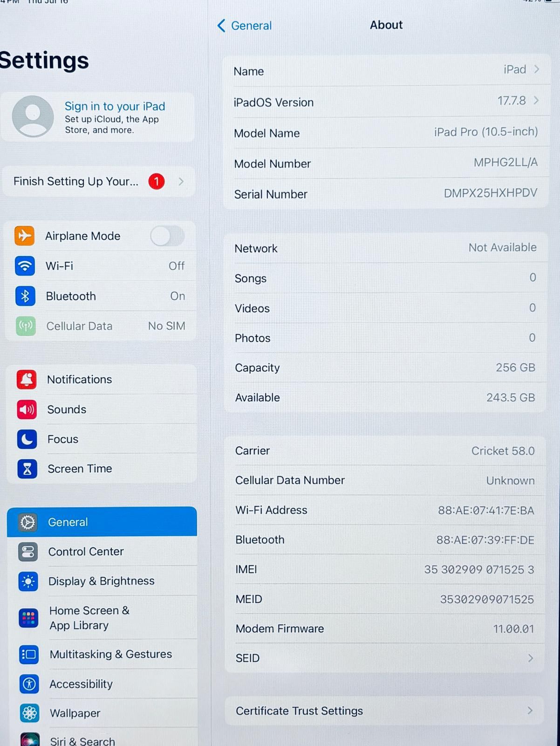Viewport: 560px width, 746px height.
Task: Tap Carrier value Cricket 58.0
Action: coord(503,451)
